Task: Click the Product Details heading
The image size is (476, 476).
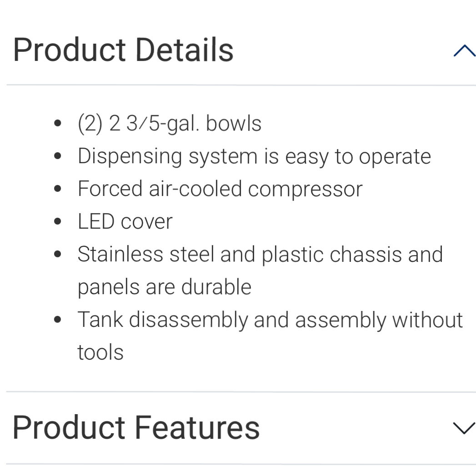Action: pos(123,50)
